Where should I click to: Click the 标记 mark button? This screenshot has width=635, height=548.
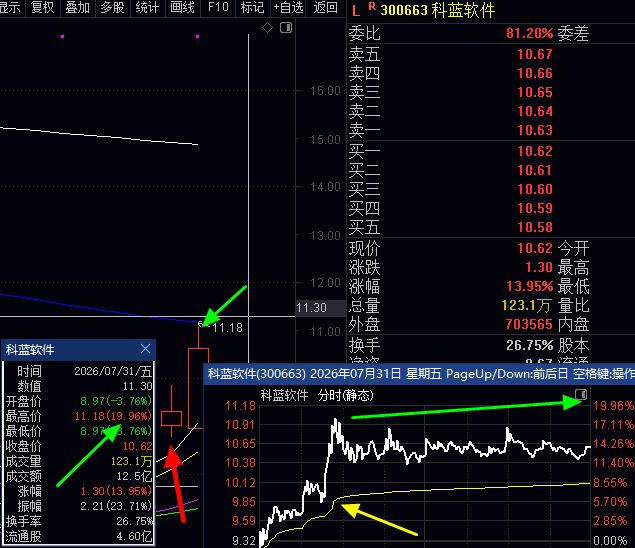click(x=252, y=7)
